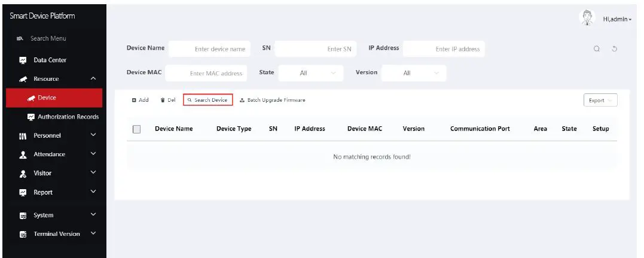Click the Search Device button
This screenshot has height=258, width=644.
coord(207,100)
